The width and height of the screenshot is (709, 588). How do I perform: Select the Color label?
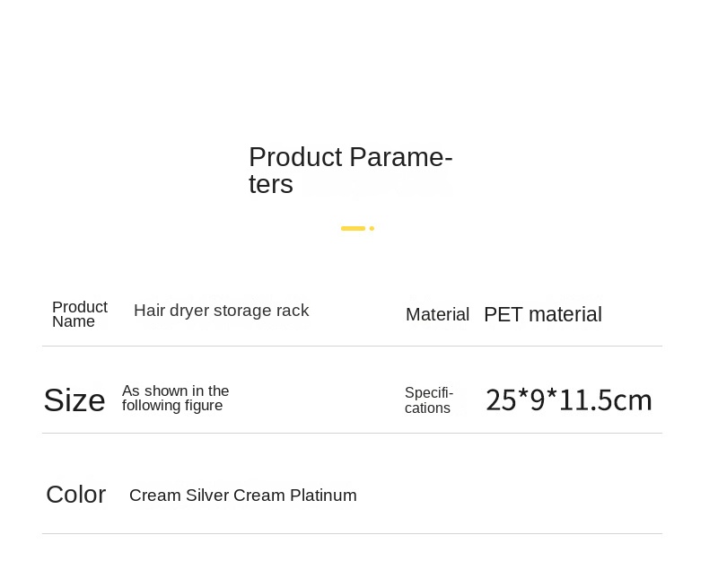point(76,495)
